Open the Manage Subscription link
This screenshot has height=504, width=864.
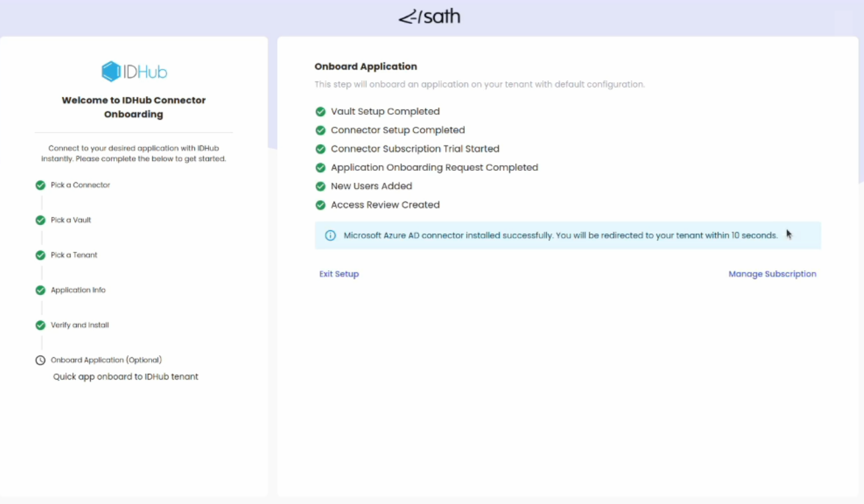(x=772, y=274)
